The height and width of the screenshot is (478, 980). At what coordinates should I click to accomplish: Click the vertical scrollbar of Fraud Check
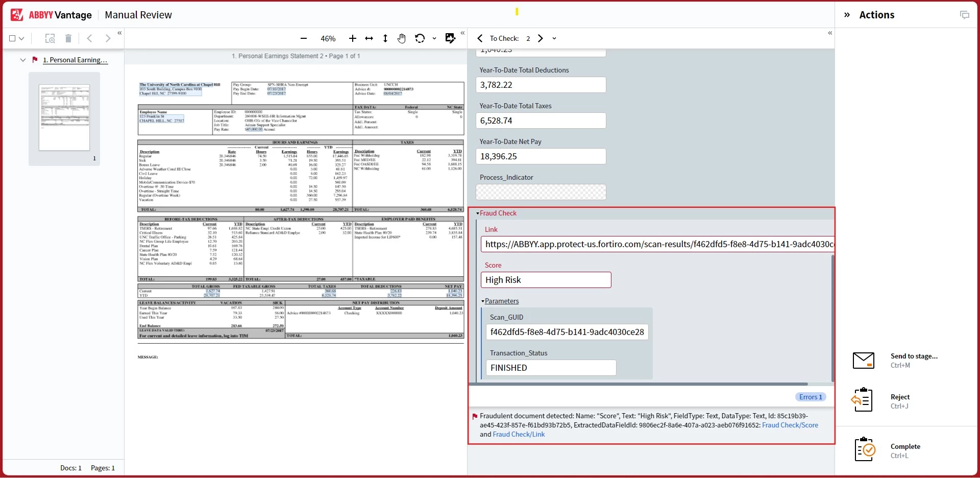[833, 319]
